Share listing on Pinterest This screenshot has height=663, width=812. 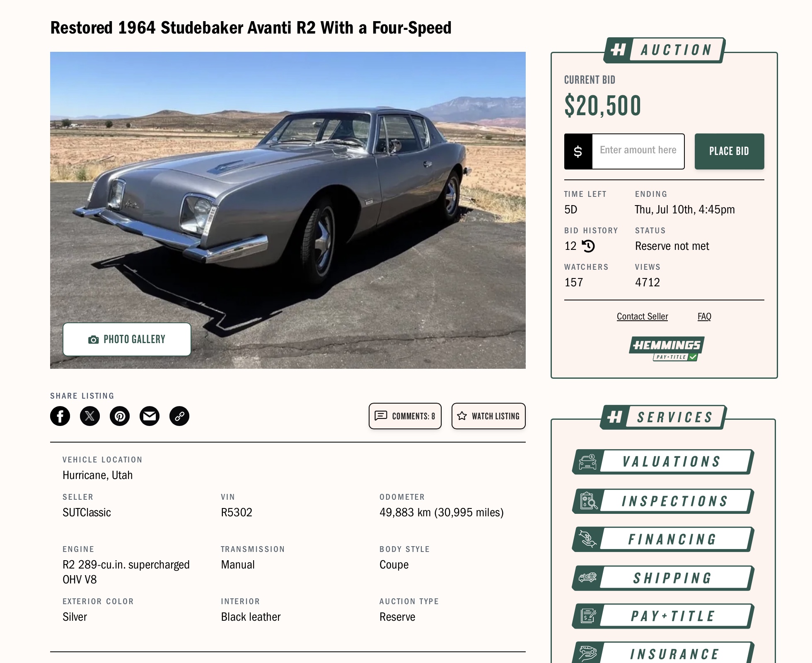[120, 416]
